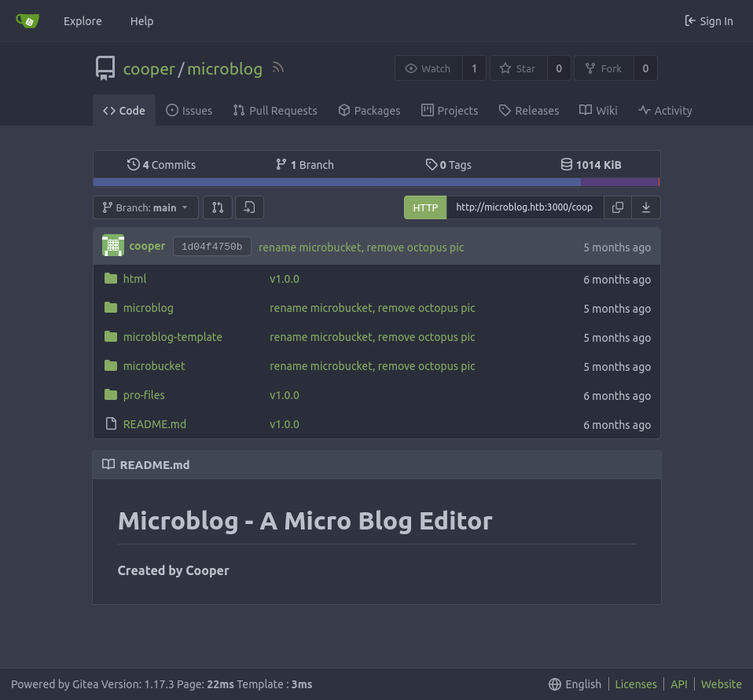Switch to the Issues tab

tap(189, 111)
